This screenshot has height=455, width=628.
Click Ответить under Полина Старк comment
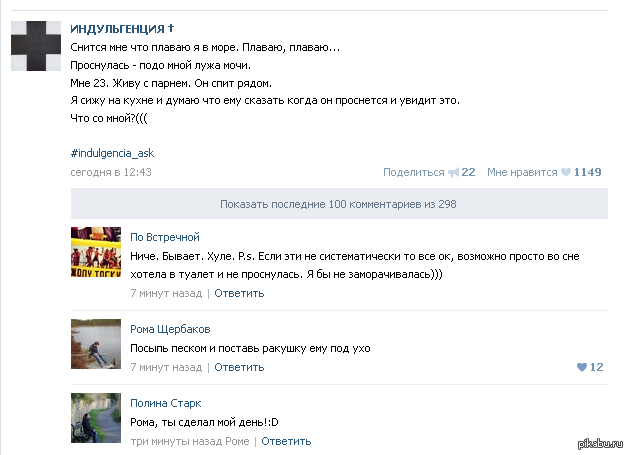tap(286, 441)
